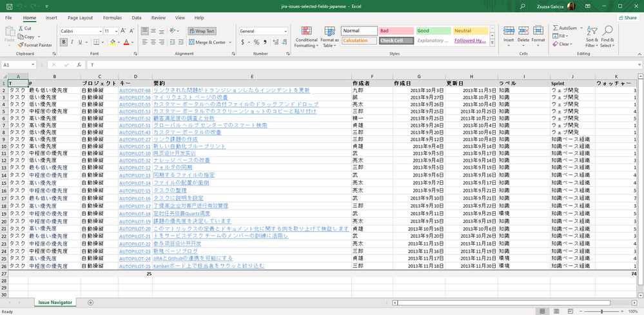644x315 pixels.
Task: Open the File menu tab
Action: [8, 17]
